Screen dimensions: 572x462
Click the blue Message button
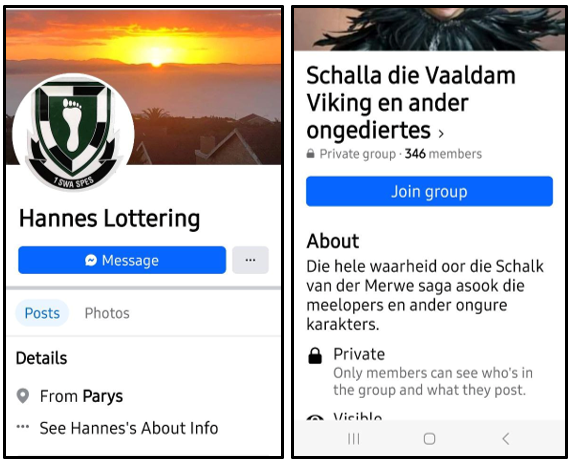point(122,260)
